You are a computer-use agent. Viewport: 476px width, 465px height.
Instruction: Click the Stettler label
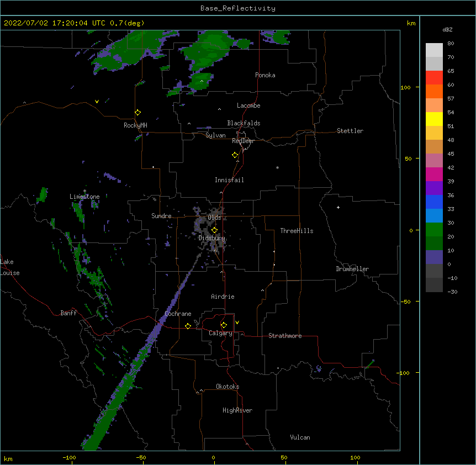click(350, 131)
